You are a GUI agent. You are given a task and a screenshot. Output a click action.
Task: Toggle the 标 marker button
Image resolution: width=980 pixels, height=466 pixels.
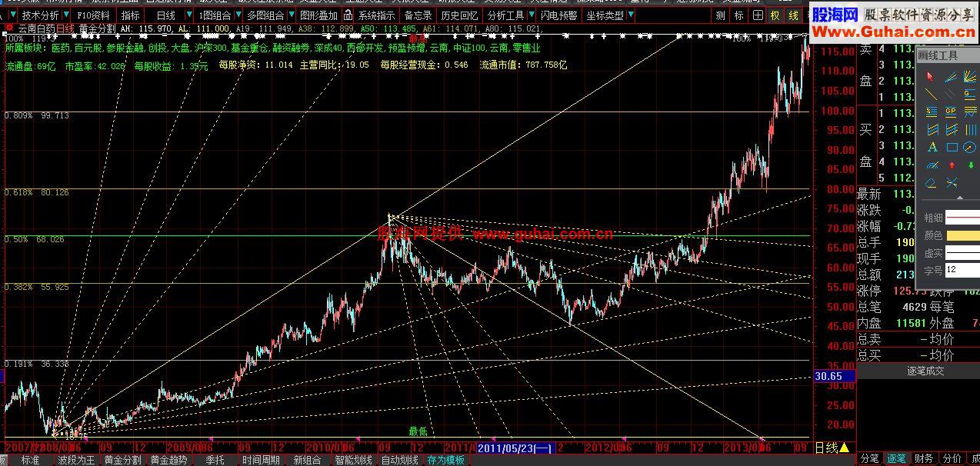point(738,15)
